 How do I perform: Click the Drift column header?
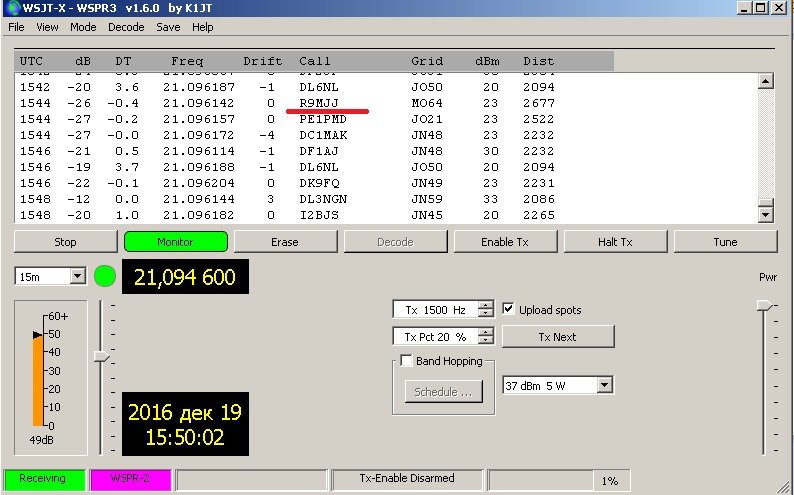pyautogui.click(x=262, y=61)
